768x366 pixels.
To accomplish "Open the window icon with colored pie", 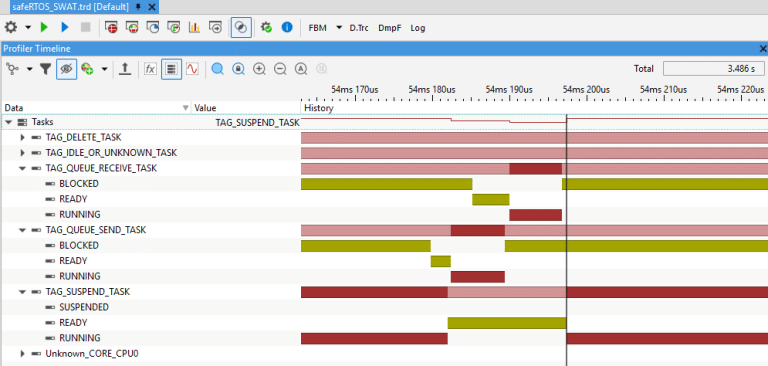I will (174, 28).
